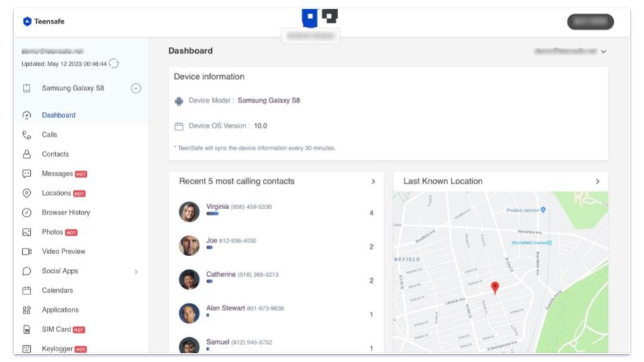Click the dark square icon at top center
644x362 pixels.
click(329, 16)
